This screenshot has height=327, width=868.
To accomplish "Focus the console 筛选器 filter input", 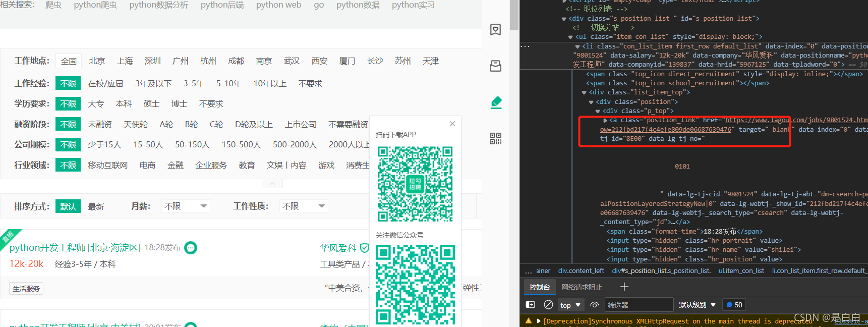I will pyautogui.click(x=639, y=305).
